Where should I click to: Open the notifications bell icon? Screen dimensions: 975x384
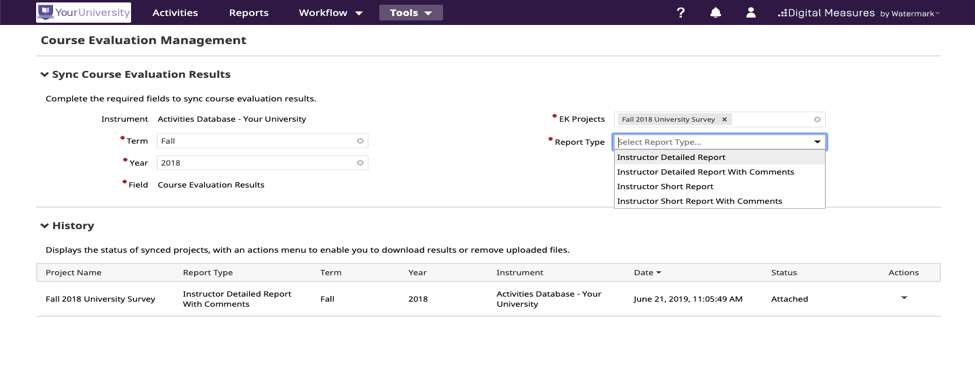[716, 12]
